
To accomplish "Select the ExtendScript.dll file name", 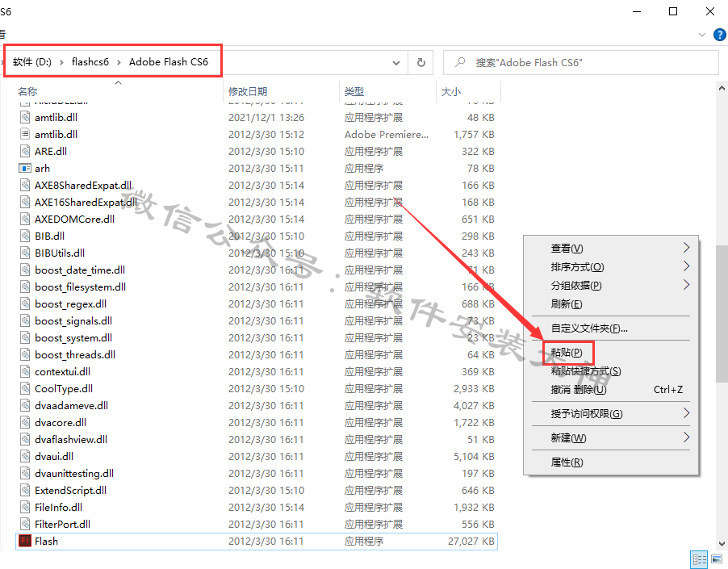I will pos(70,491).
